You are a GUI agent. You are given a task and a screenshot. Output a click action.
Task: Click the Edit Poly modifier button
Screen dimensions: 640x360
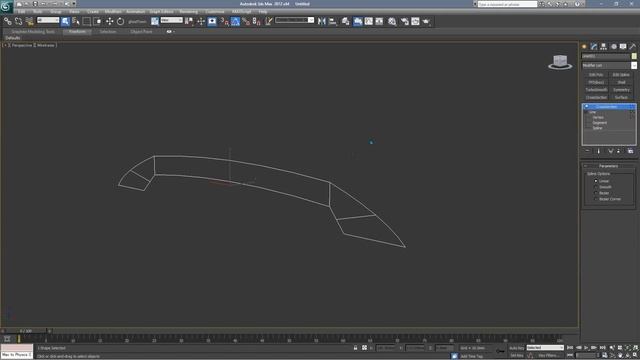coord(596,75)
